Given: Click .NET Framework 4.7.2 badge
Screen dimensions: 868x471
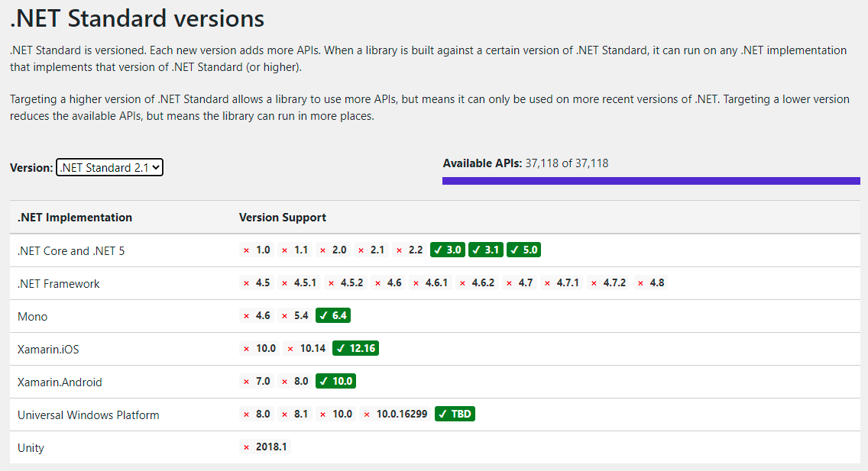Looking at the screenshot, I should [x=608, y=283].
